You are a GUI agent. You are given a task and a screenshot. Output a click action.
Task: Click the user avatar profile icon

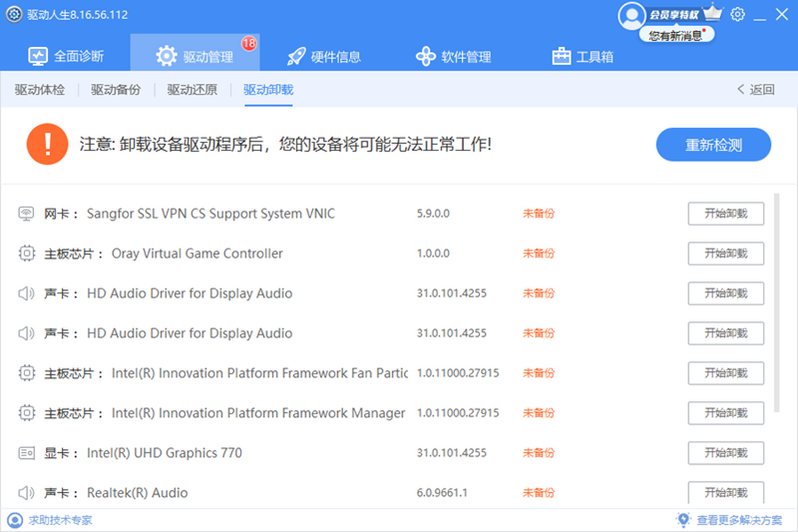630,15
